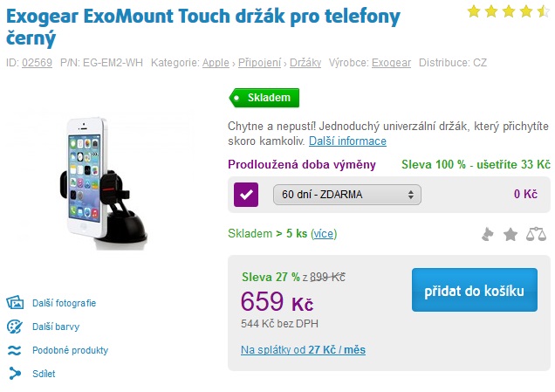This screenshot has height=392, width=555.
Task: Navigate to the Držáky breadcrumb category
Action: tap(306, 63)
